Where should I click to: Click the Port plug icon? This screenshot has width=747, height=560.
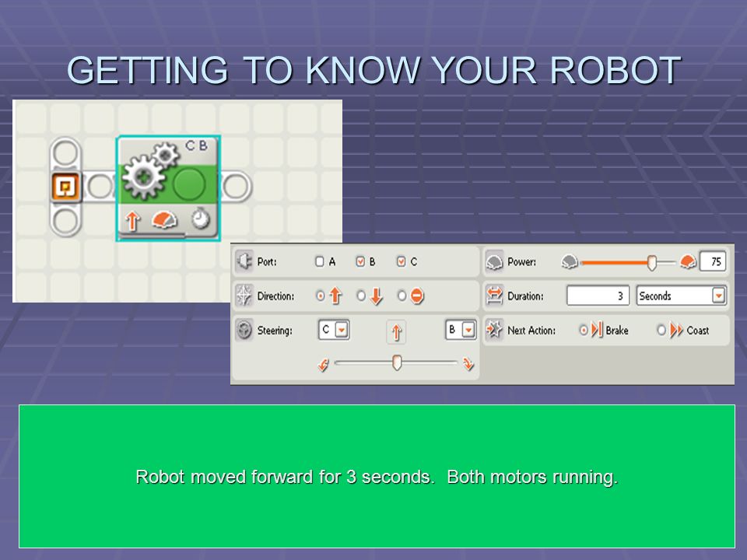244,261
